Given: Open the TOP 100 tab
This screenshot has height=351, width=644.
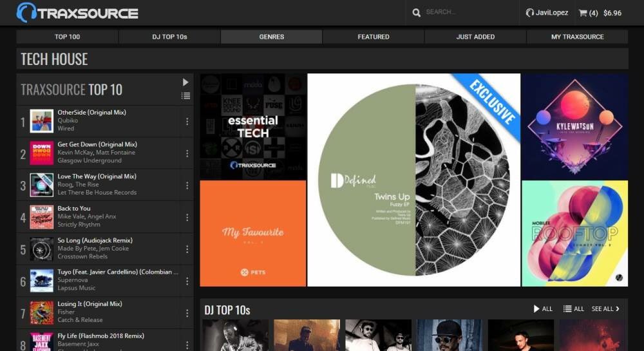Looking at the screenshot, I should [x=68, y=37].
